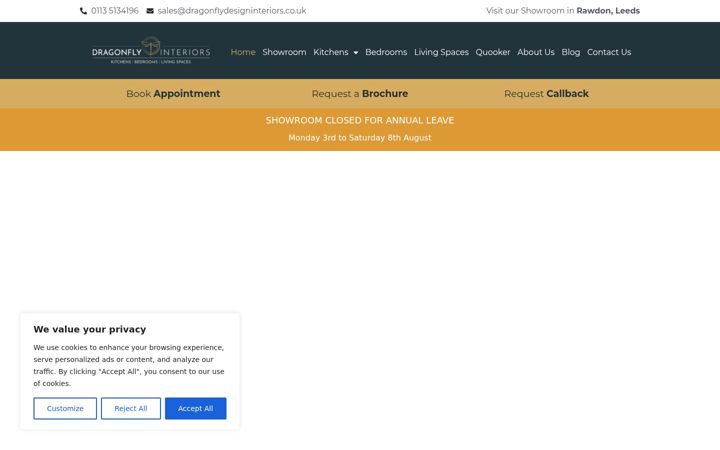Go to Contact Us page
Viewport: 720px width, 450px height.
[x=609, y=52]
